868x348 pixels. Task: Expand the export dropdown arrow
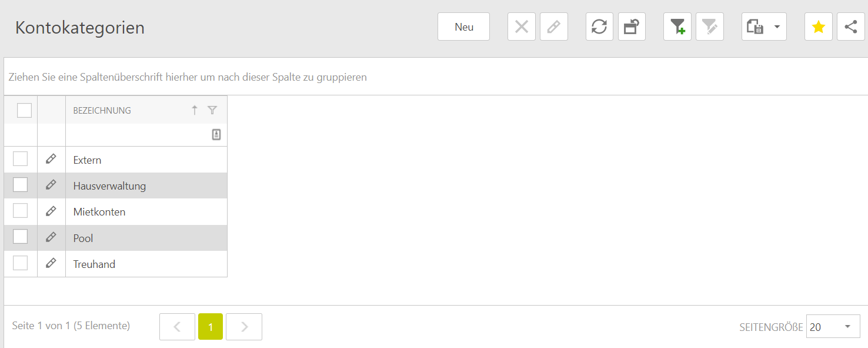776,27
